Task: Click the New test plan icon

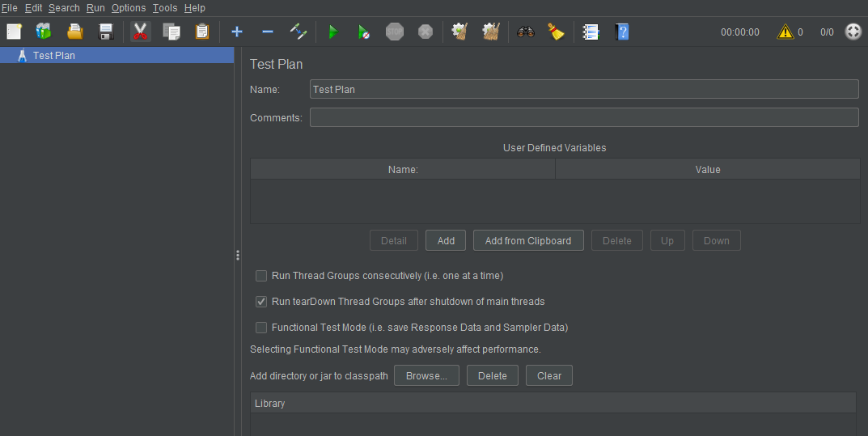Action: point(14,32)
